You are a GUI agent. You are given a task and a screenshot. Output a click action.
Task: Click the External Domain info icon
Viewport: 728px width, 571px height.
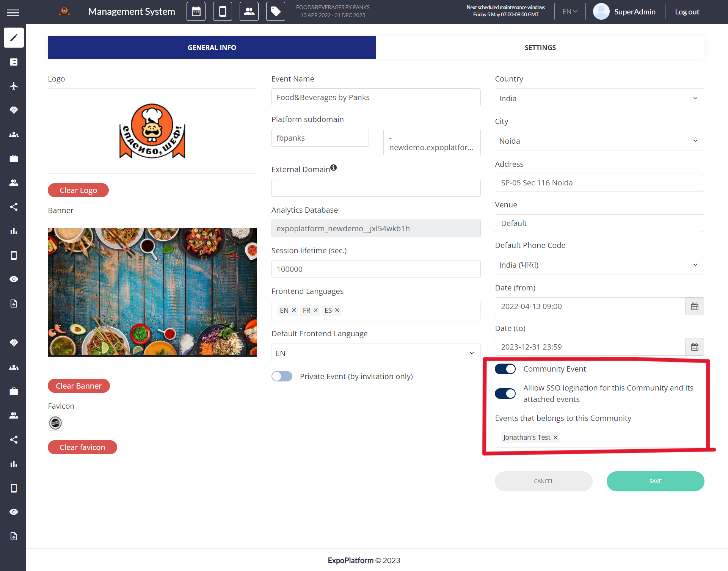[333, 167]
